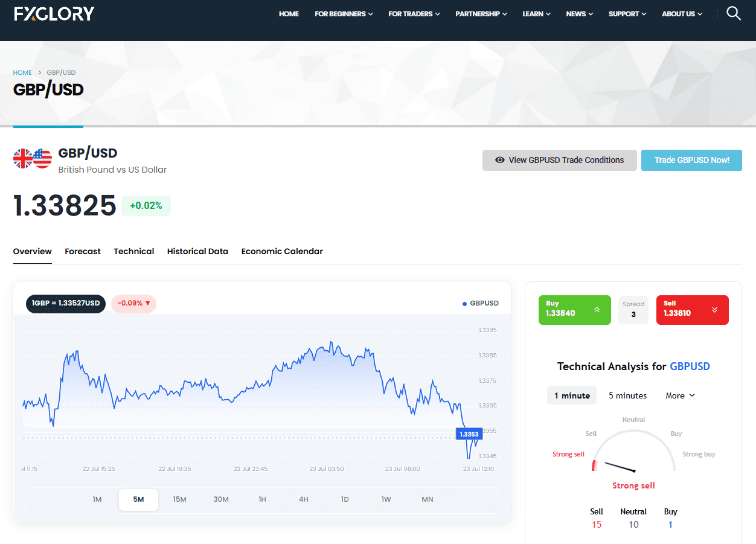
Task: Click the Strong buy gauge label
Action: pos(699,454)
